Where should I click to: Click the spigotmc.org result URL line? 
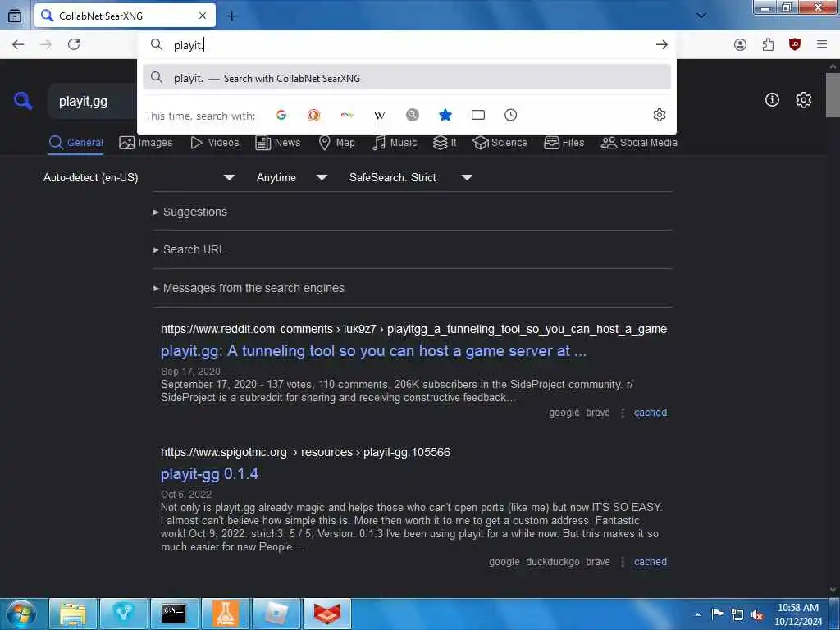305,452
